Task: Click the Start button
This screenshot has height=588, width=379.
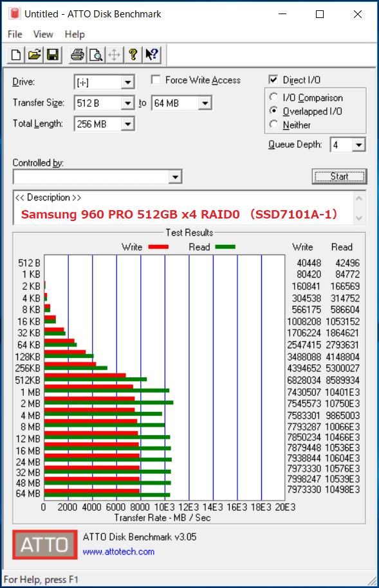Action: 339,177
